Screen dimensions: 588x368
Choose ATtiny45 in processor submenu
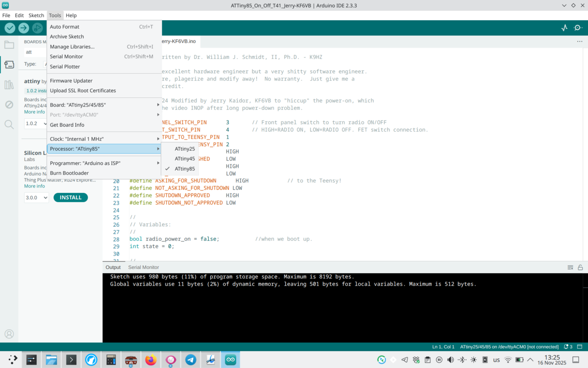point(185,159)
